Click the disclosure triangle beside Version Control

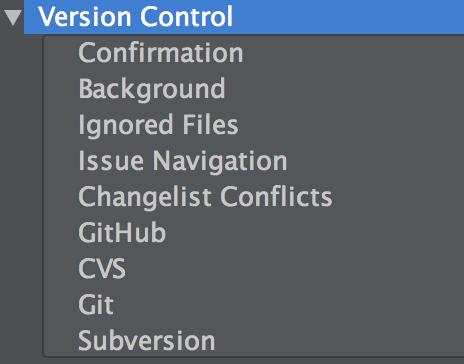[x=13, y=18]
